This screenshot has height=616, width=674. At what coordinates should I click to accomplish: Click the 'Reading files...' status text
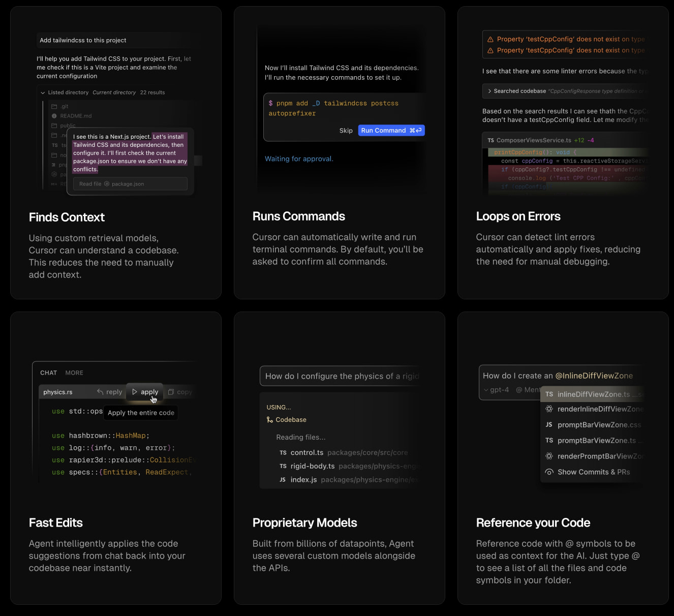coord(301,437)
